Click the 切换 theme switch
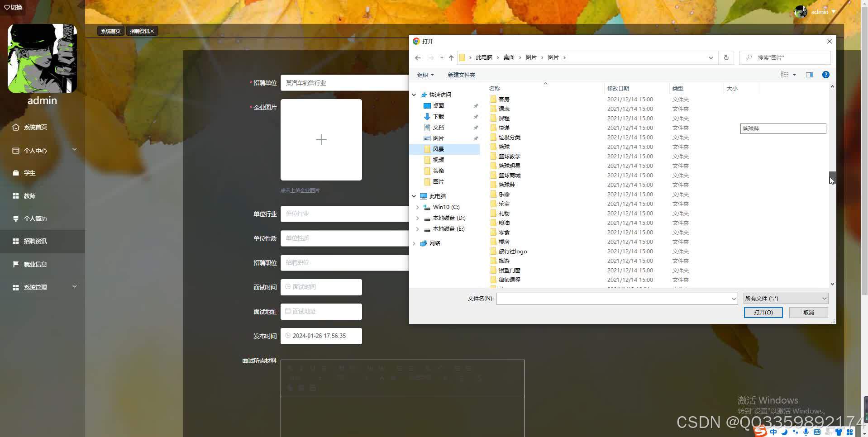 coord(13,7)
